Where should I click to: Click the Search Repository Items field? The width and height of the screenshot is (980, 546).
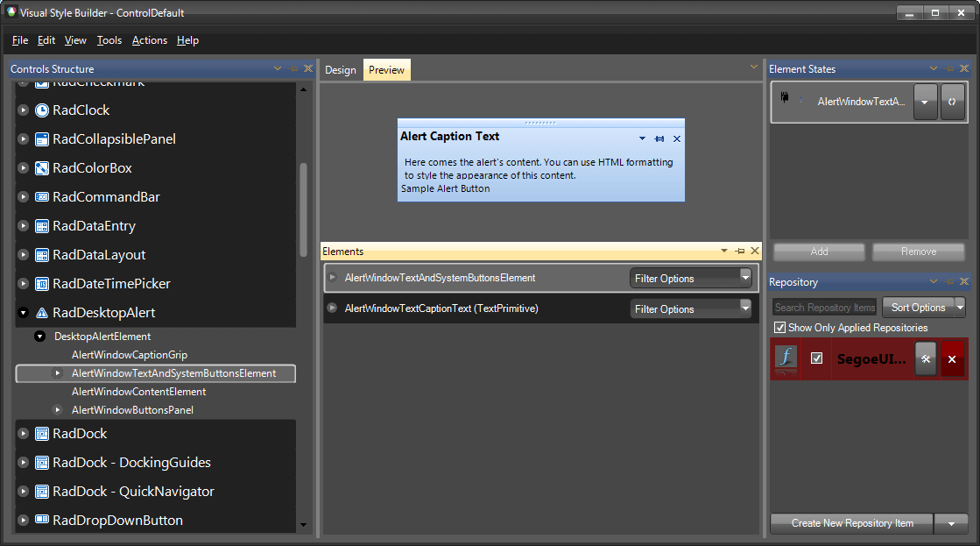824,307
